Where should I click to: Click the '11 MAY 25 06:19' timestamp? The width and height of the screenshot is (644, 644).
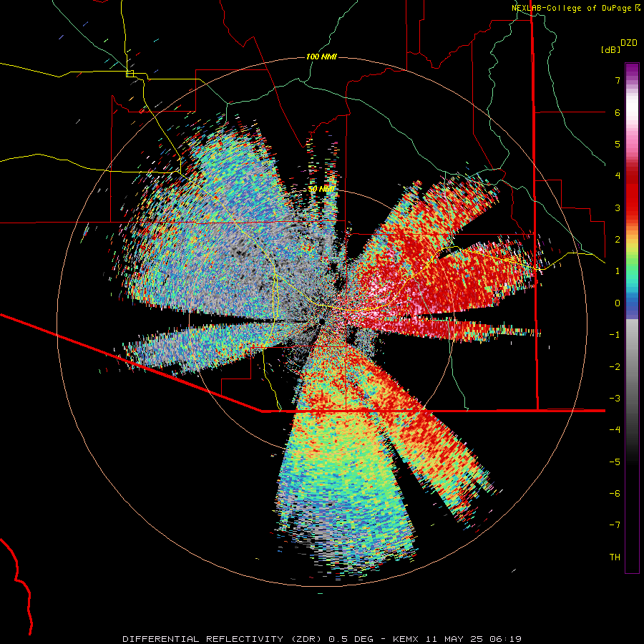[x=473, y=639]
